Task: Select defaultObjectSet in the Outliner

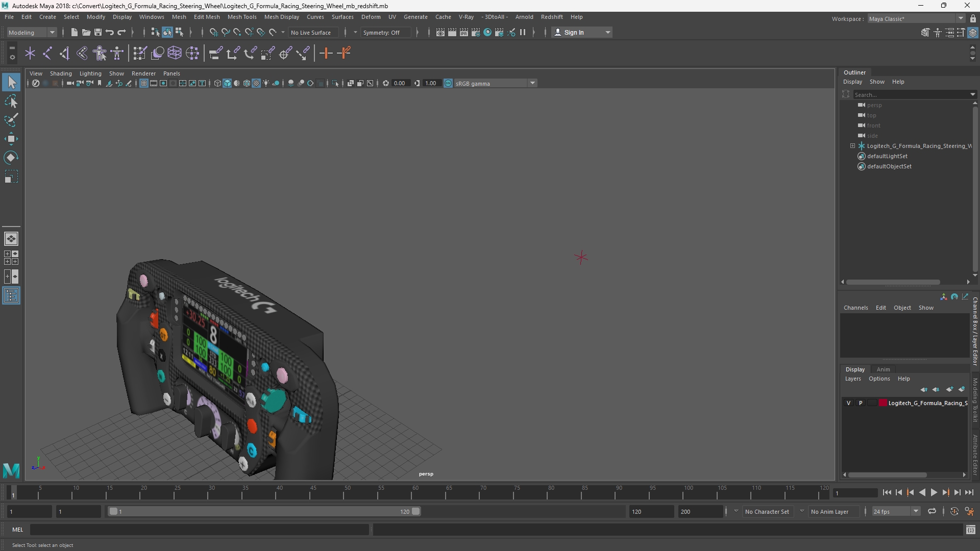Action: (889, 166)
